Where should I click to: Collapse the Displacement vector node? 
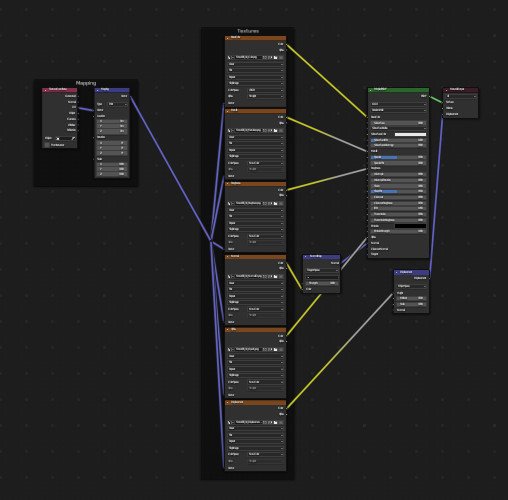click(397, 273)
